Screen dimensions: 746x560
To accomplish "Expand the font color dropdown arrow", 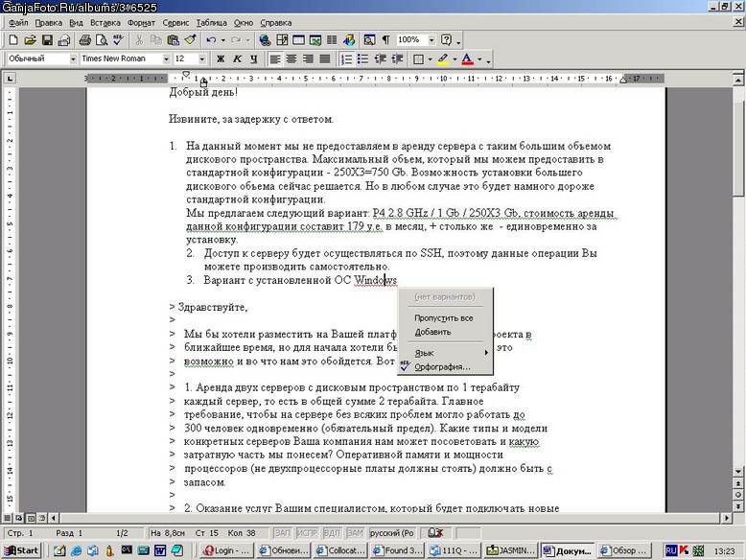I will coord(479,59).
